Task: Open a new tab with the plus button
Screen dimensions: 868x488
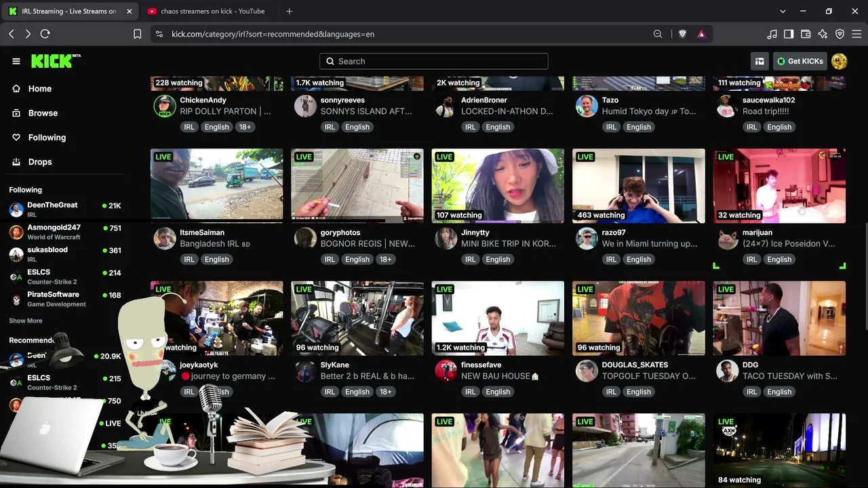Action: click(x=289, y=12)
